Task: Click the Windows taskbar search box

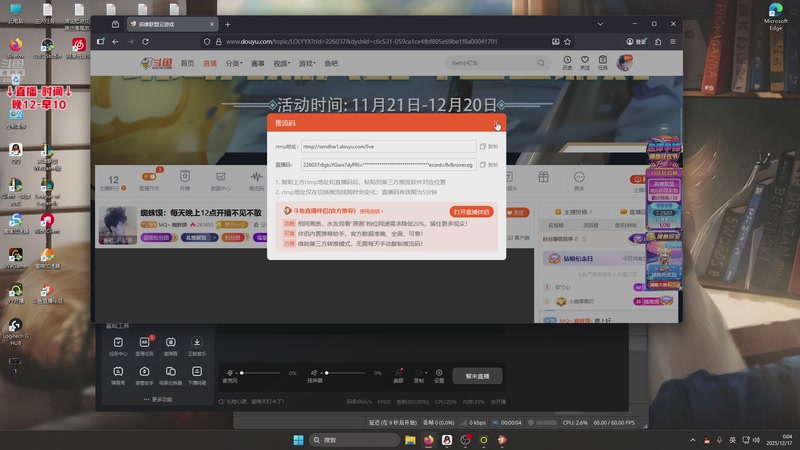Action: pyautogui.click(x=355, y=440)
